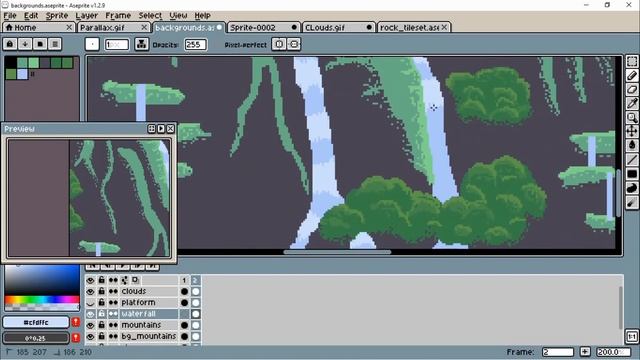Open the palette options hamburger menu
This screenshot has width=640, height=360.
point(55,44)
